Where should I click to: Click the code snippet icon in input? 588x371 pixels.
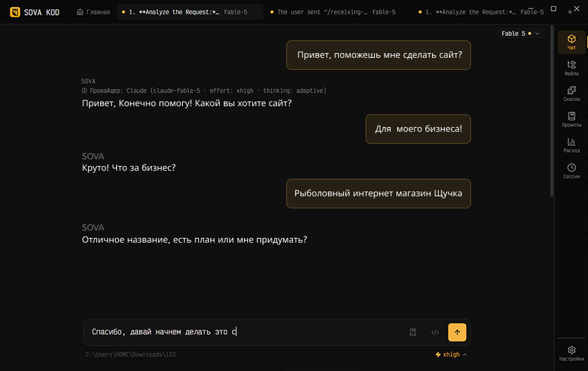[435, 332]
